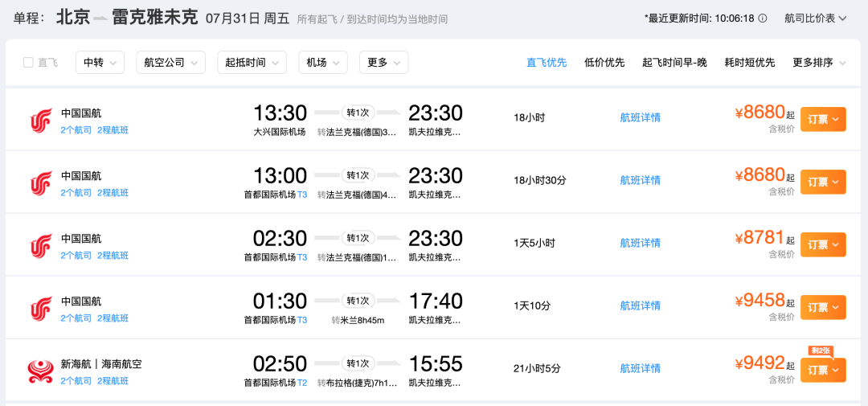Open 航班详情 for the ¥9458 flight

tap(640, 306)
